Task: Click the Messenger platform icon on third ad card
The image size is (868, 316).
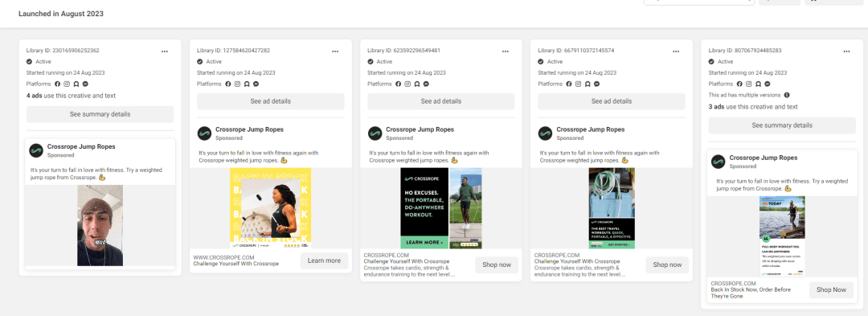Action: [426, 84]
